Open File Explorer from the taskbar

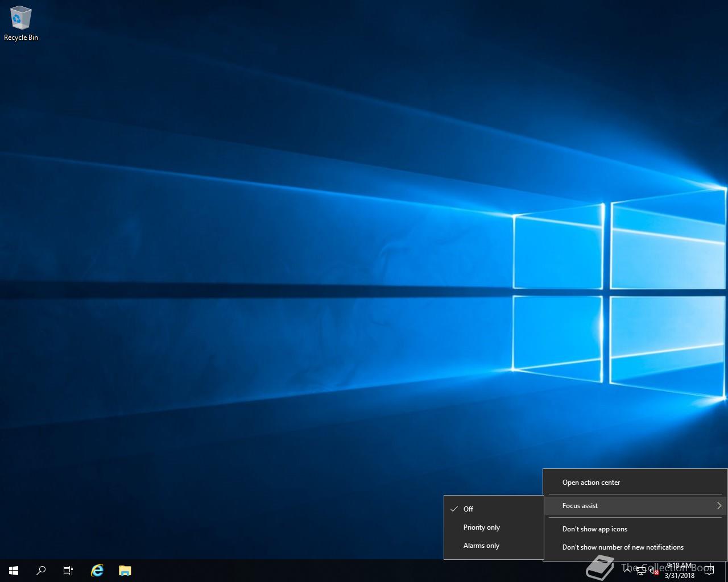[125, 571]
